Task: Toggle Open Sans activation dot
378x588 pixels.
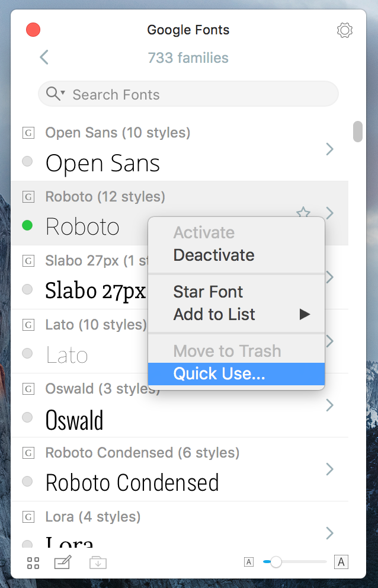Action: point(27,161)
